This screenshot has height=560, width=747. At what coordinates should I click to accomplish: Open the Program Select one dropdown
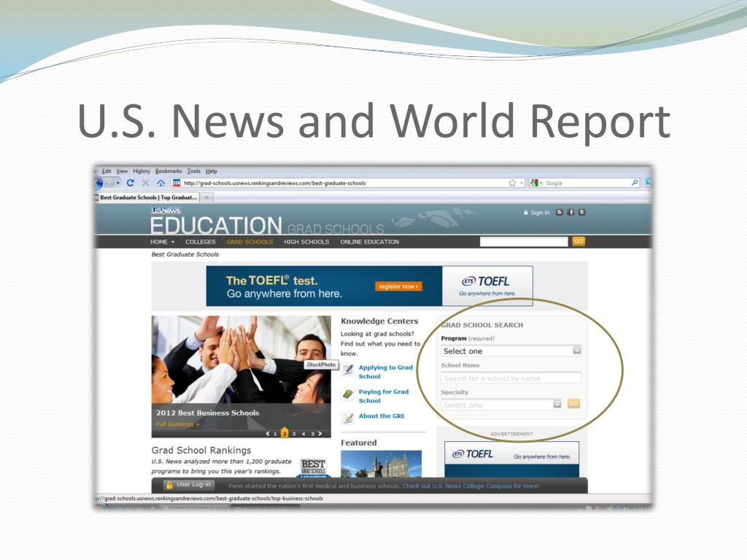click(511, 351)
